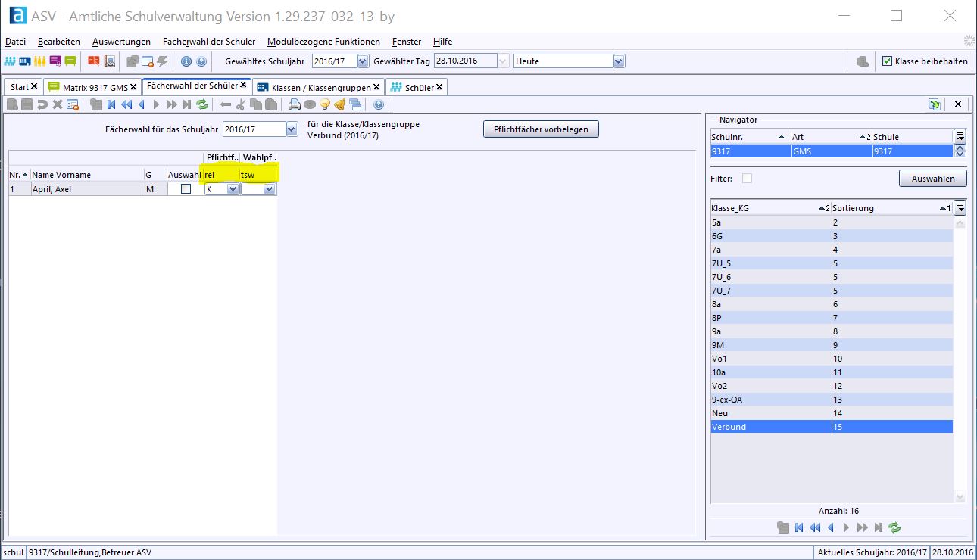Open the Klassen module icon in main toolbar

[x=25, y=61]
